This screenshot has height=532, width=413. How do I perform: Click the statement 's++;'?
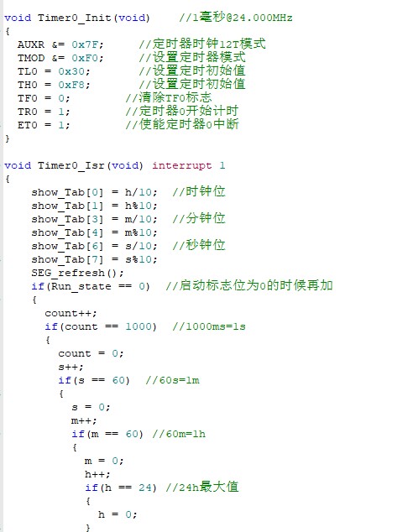tap(71, 367)
